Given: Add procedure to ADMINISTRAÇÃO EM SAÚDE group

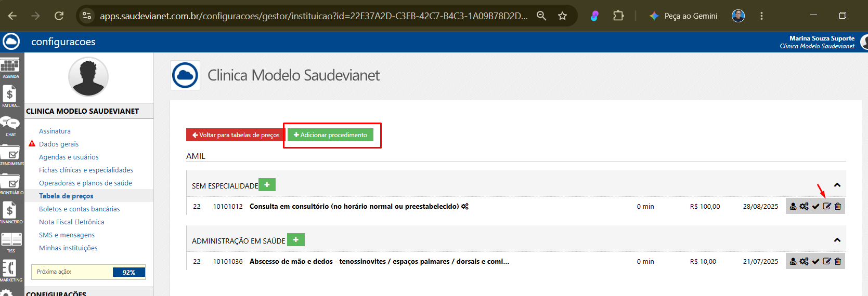Looking at the screenshot, I should [x=296, y=240].
